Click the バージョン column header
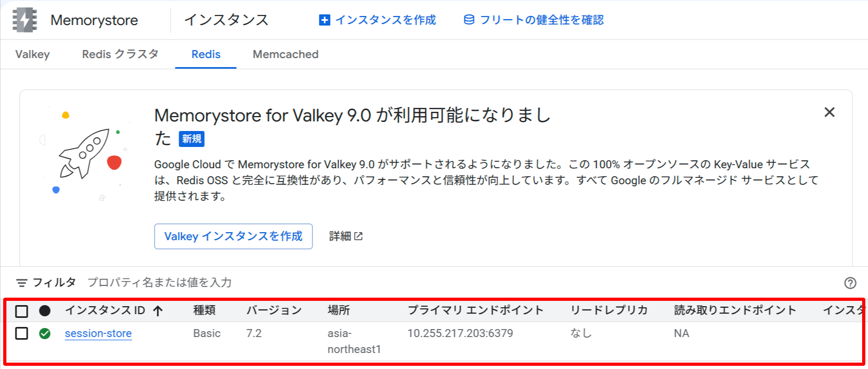Viewport: 868px width, 369px height. coord(274,310)
